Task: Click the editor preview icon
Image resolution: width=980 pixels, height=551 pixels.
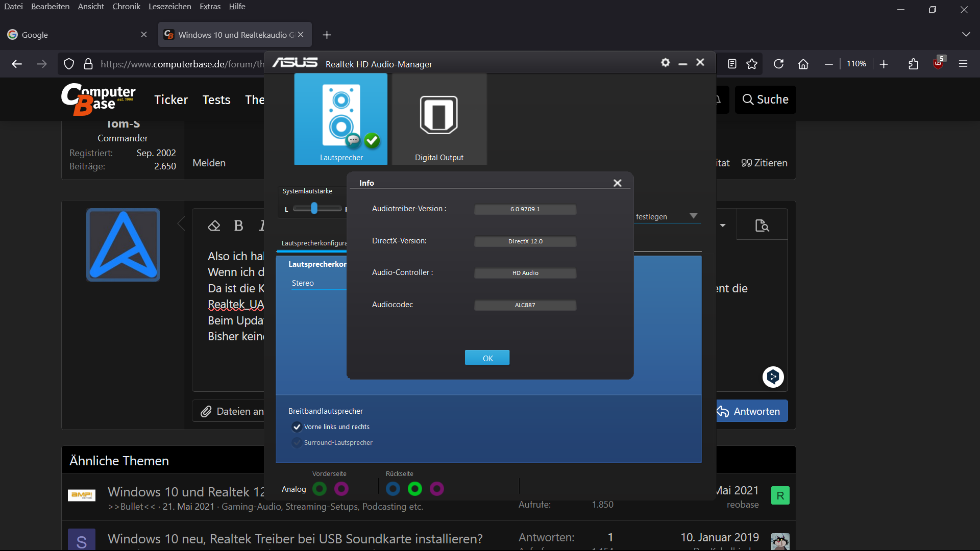Action: point(762,226)
